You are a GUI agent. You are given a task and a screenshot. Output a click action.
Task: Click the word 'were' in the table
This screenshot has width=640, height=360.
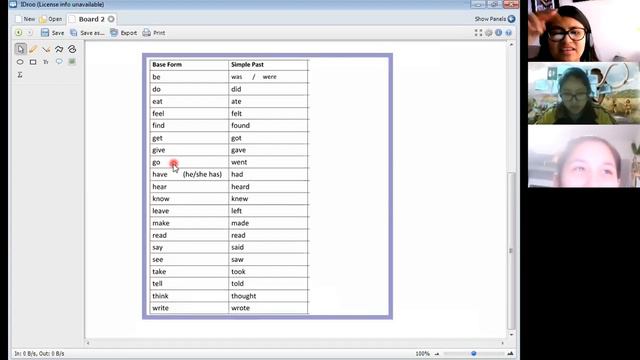pos(269,77)
